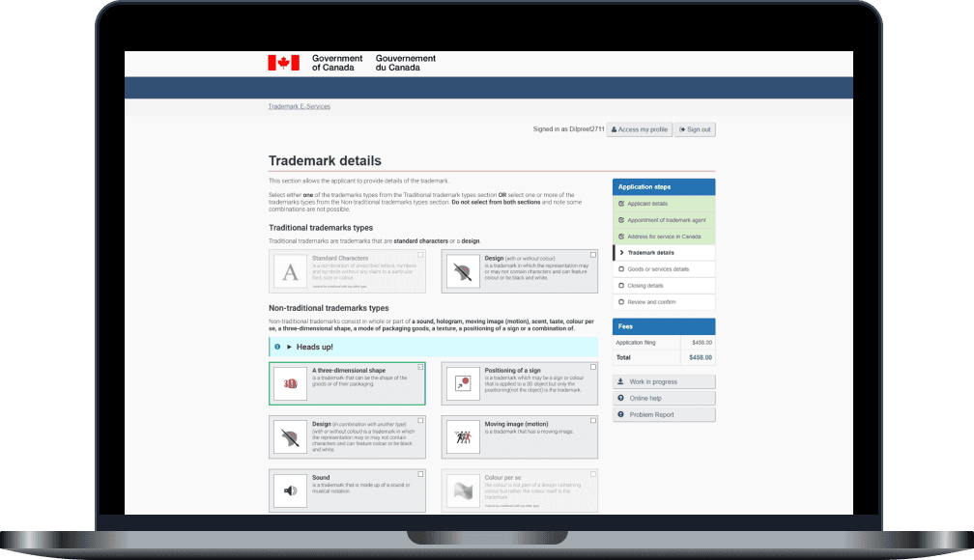Click the Application steps panel header
The image size is (974, 560).
click(x=664, y=187)
